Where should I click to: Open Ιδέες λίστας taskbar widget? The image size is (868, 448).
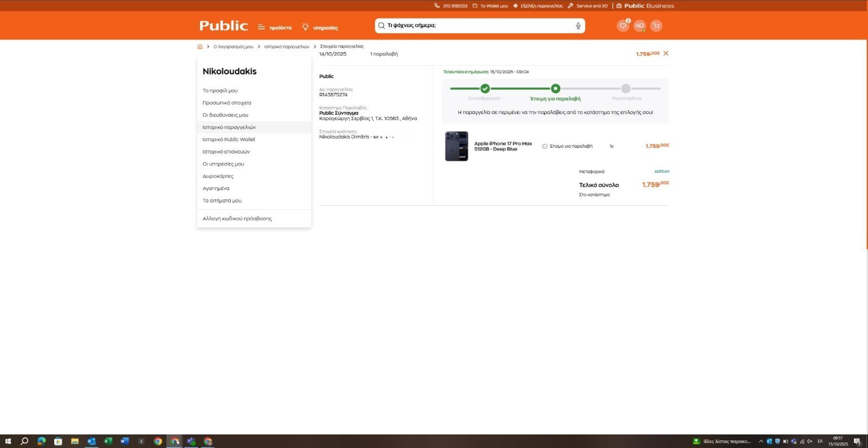click(722, 441)
